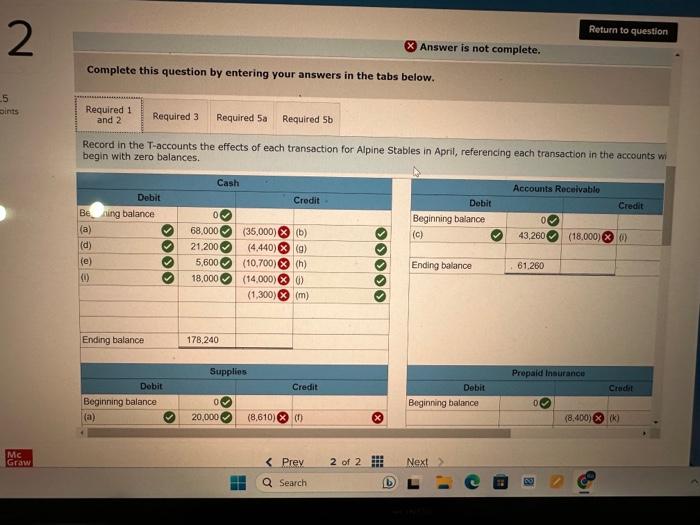This screenshot has width=700, height=525.
Task: Open the Windows Start menu
Action: 238,483
